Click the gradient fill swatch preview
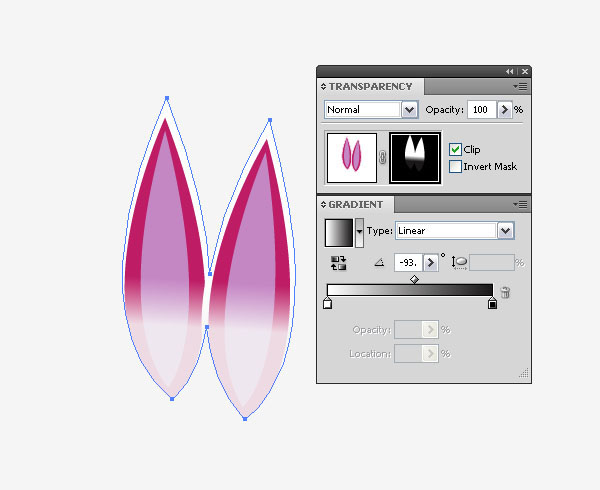 click(x=339, y=233)
